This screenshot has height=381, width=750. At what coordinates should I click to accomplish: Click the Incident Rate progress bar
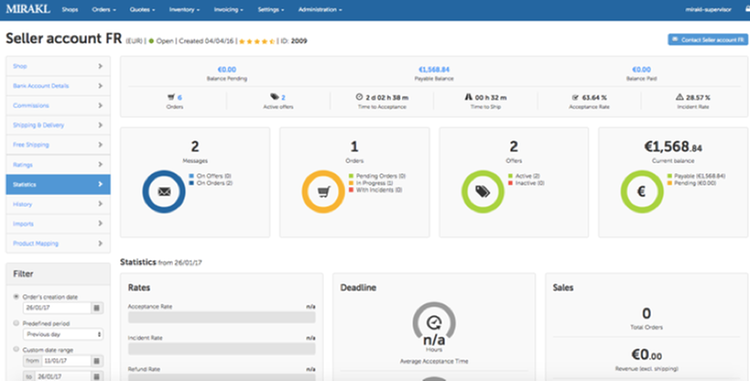click(221, 348)
